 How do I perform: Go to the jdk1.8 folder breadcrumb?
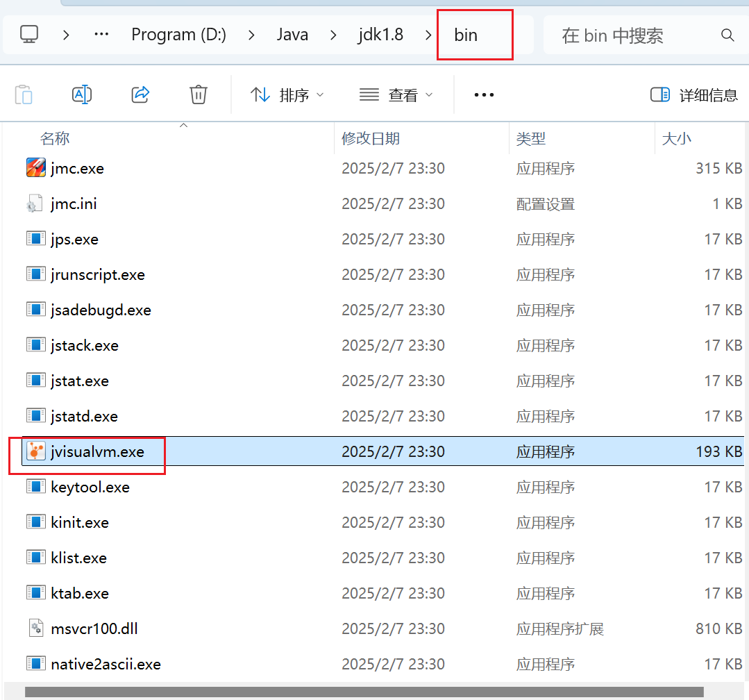pyautogui.click(x=380, y=35)
